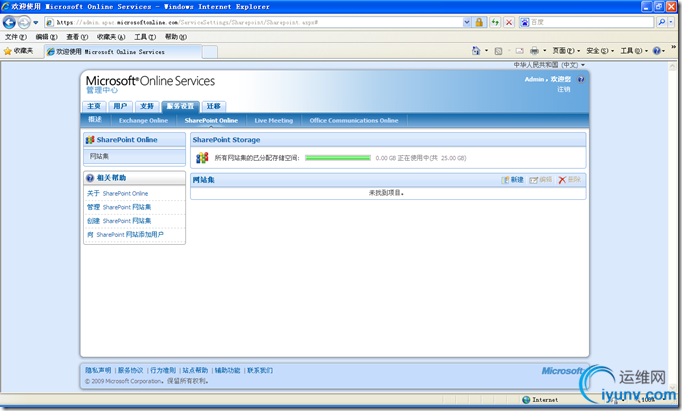Viewport: 682px width, 411px height.
Task: Open the Office Communications Online sub-tab
Action: coord(354,120)
